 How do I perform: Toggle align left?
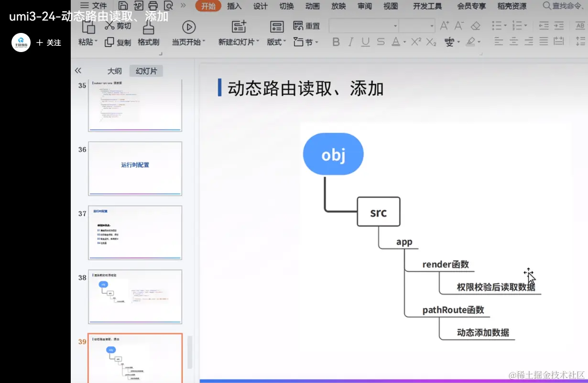[x=499, y=42]
